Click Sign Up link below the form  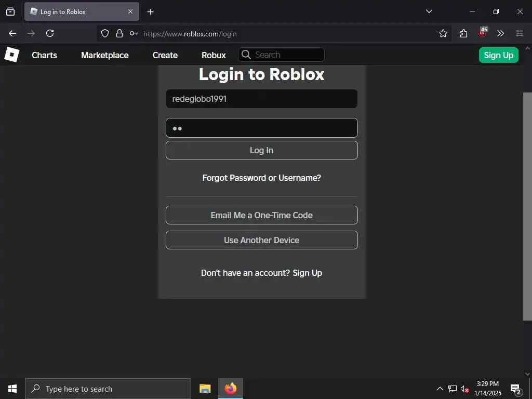[307, 273]
